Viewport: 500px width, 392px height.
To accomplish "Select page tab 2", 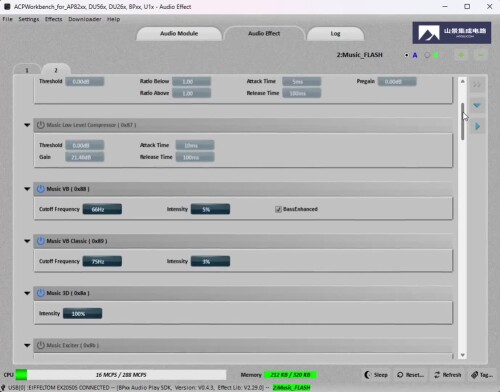I will [x=56, y=70].
